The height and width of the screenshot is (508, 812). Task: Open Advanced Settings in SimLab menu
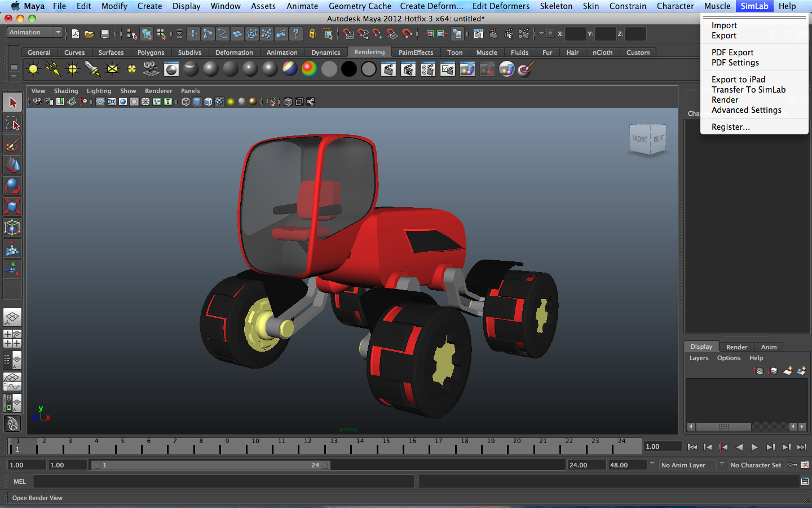746,110
